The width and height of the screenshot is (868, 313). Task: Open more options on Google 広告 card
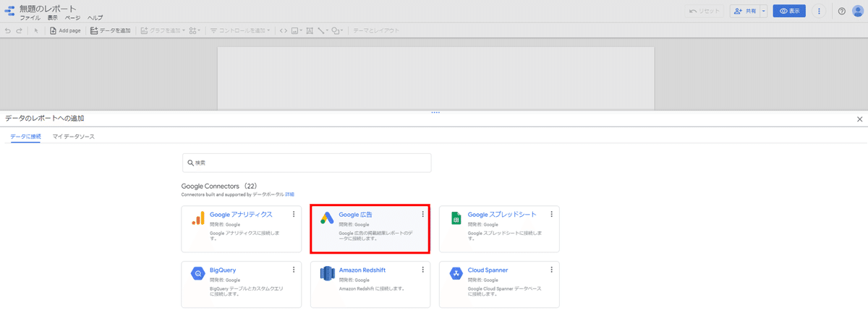coord(422,214)
